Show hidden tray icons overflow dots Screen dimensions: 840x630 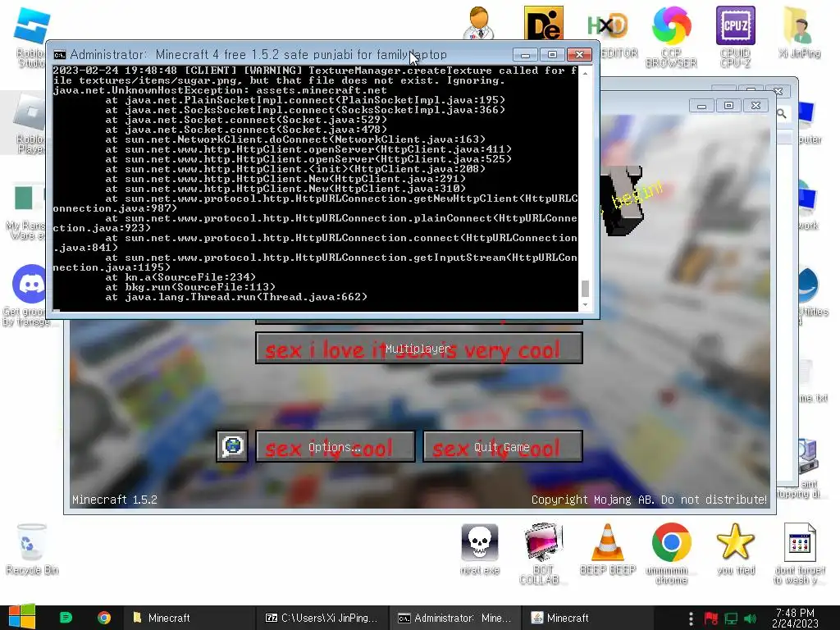(x=691, y=619)
